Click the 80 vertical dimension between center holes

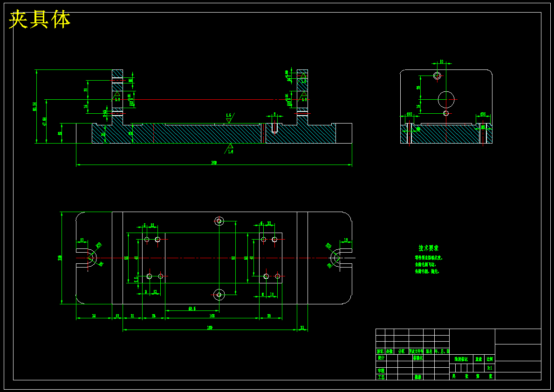coord(233,258)
